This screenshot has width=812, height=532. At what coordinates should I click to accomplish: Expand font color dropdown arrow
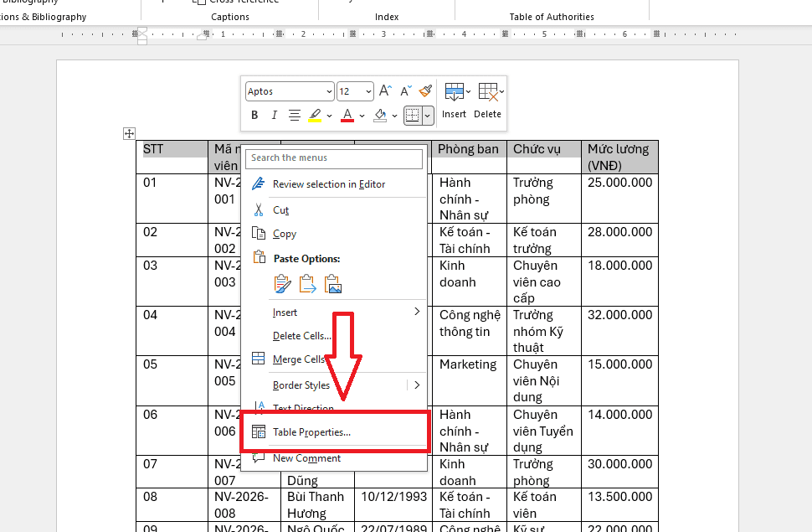point(362,116)
